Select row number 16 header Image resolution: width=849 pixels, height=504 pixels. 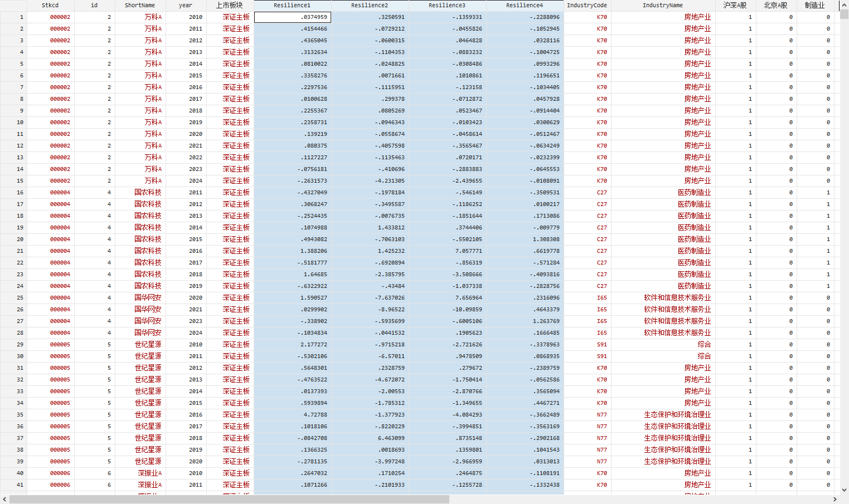tap(13, 193)
